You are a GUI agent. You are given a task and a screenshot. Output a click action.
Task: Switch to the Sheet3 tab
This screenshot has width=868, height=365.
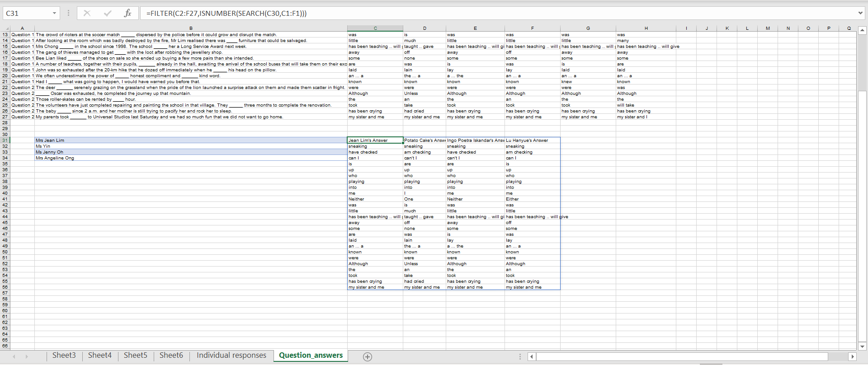pos(64,356)
